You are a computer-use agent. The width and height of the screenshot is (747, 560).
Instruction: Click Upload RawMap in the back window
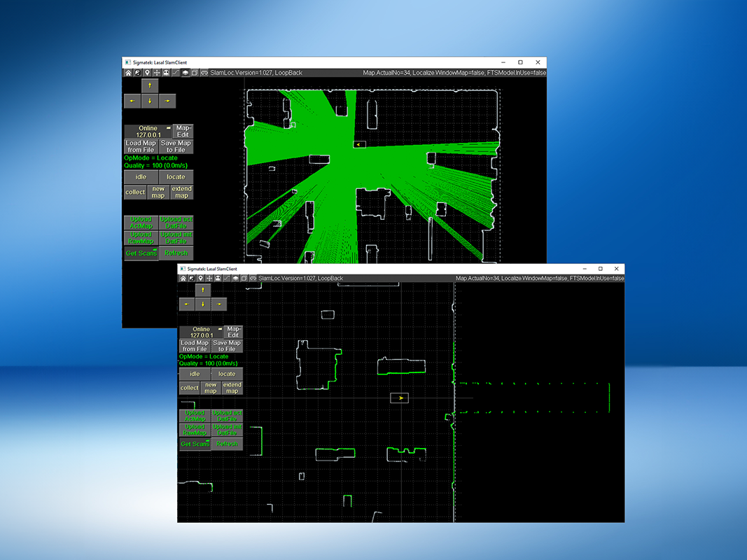pos(141,238)
